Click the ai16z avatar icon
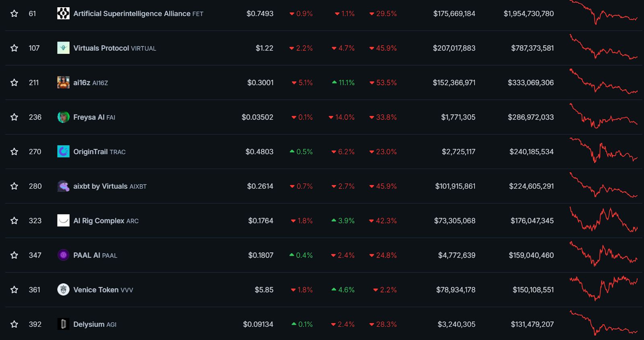The height and width of the screenshot is (340, 644). coord(63,82)
